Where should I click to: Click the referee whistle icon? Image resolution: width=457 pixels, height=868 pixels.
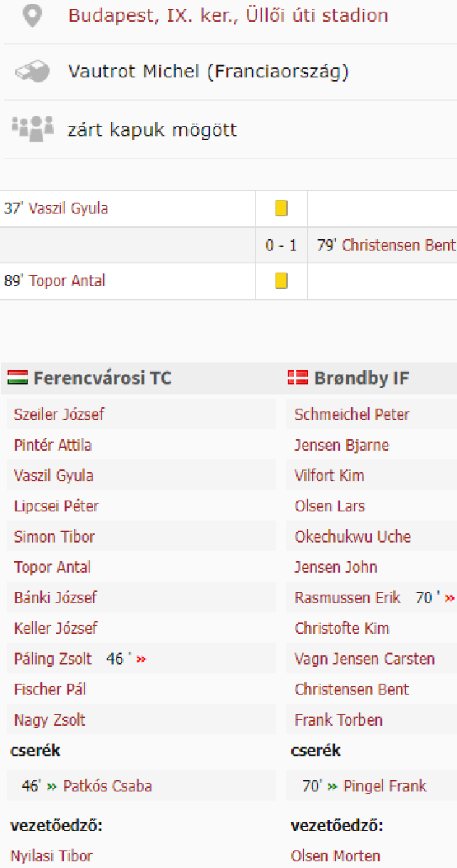[32, 72]
